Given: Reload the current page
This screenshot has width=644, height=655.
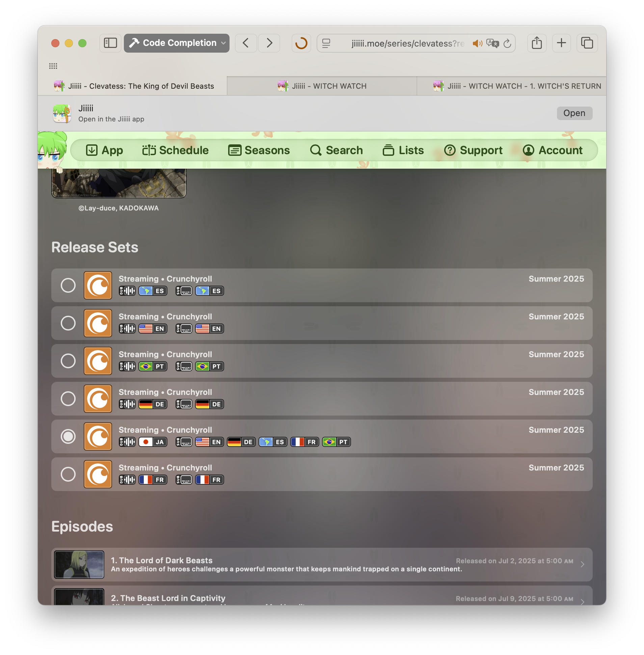Looking at the screenshot, I should pos(507,43).
